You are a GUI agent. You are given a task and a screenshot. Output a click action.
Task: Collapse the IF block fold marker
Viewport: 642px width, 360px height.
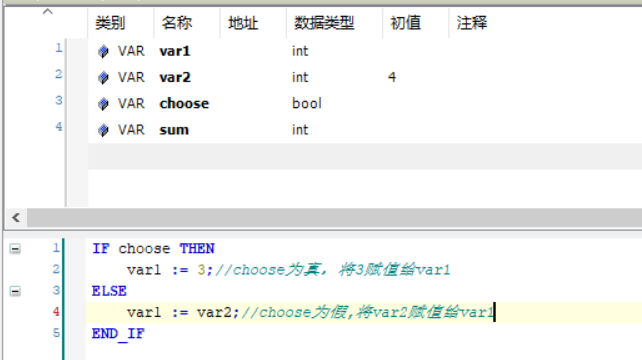tap(15, 249)
